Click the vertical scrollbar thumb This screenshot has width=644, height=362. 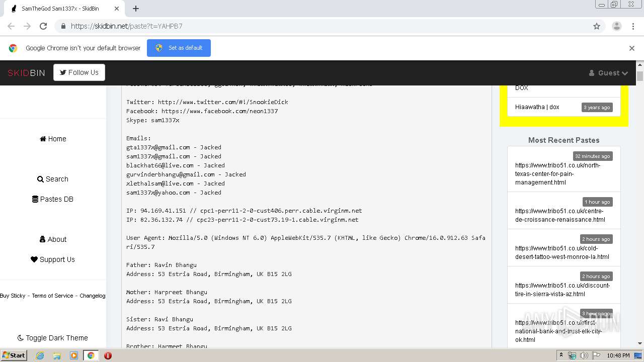pos(640,76)
